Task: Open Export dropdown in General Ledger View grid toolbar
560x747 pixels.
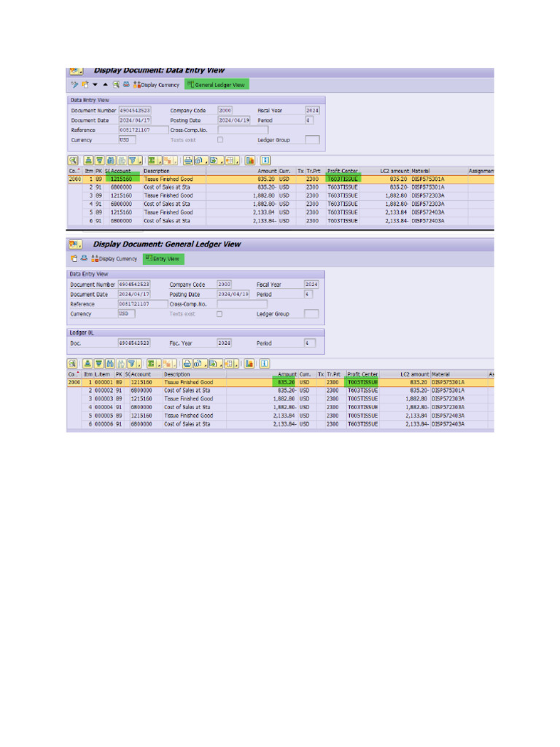Action: click(x=215, y=364)
